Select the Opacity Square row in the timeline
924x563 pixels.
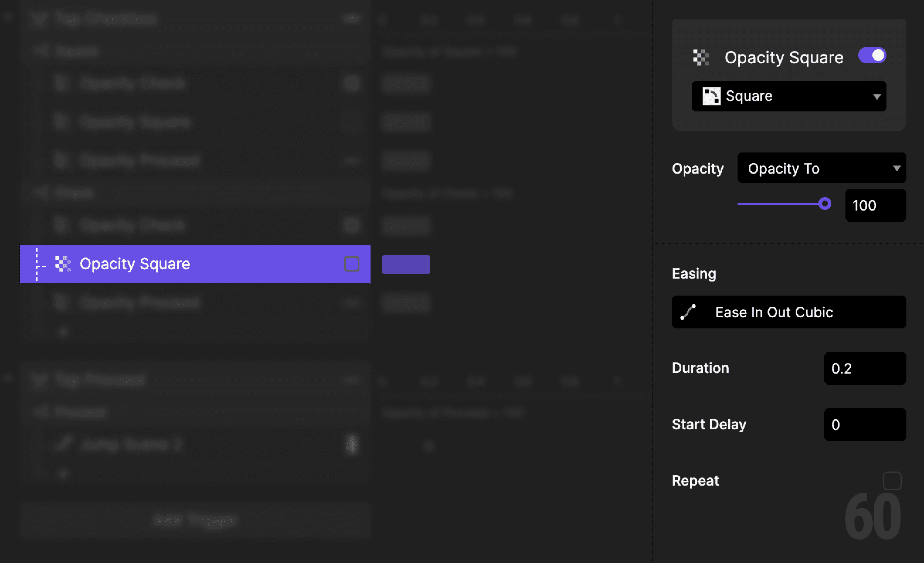(x=150, y=264)
